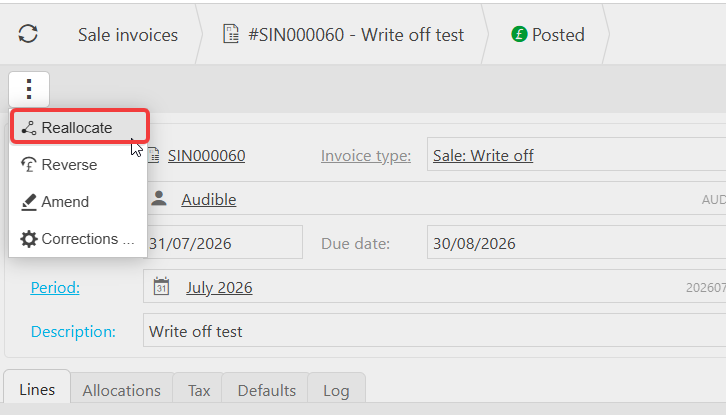Switch to the Allocations tab
726x415 pixels.
pos(122,390)
